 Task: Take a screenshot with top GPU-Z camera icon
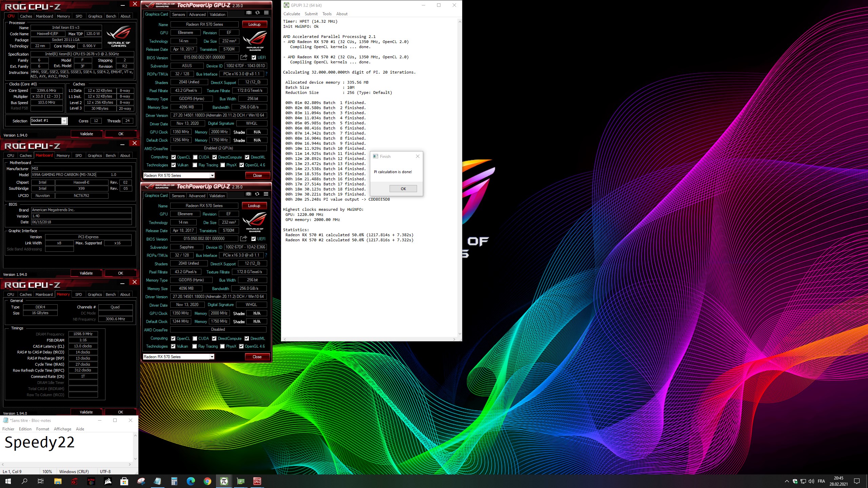coord(249,13)
